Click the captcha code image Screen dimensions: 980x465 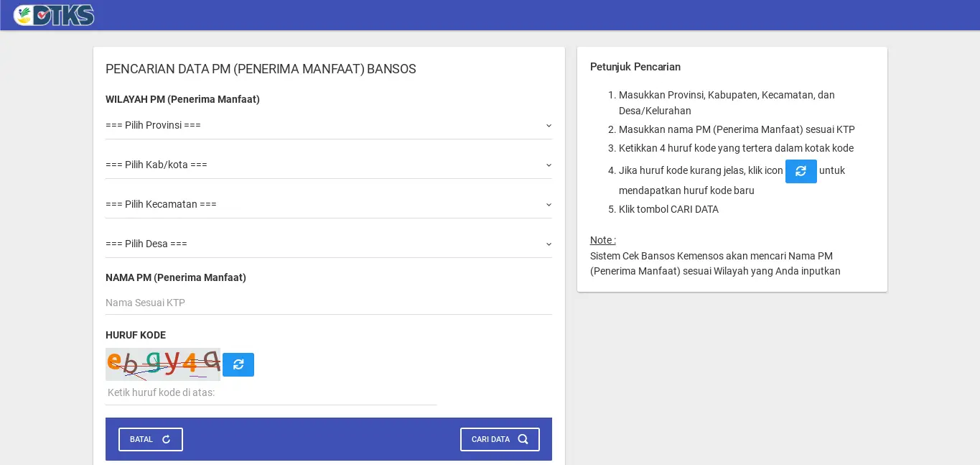coord(163,364)
